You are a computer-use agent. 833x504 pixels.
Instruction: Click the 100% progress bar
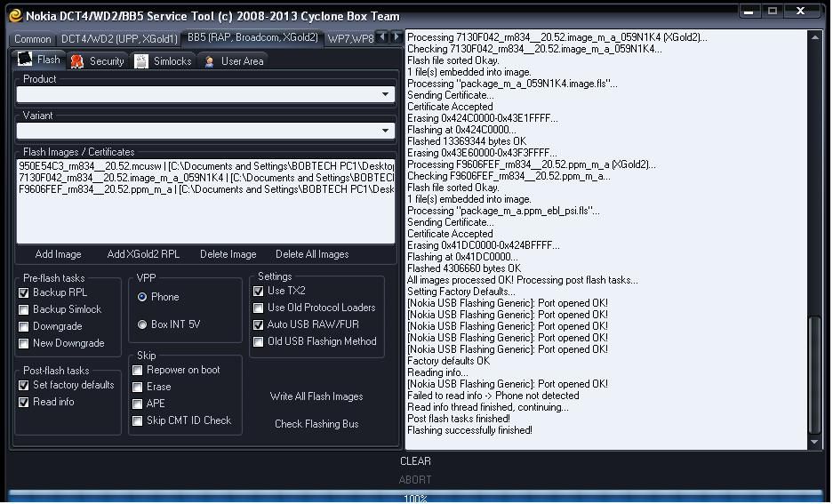(x=415, y=497)
